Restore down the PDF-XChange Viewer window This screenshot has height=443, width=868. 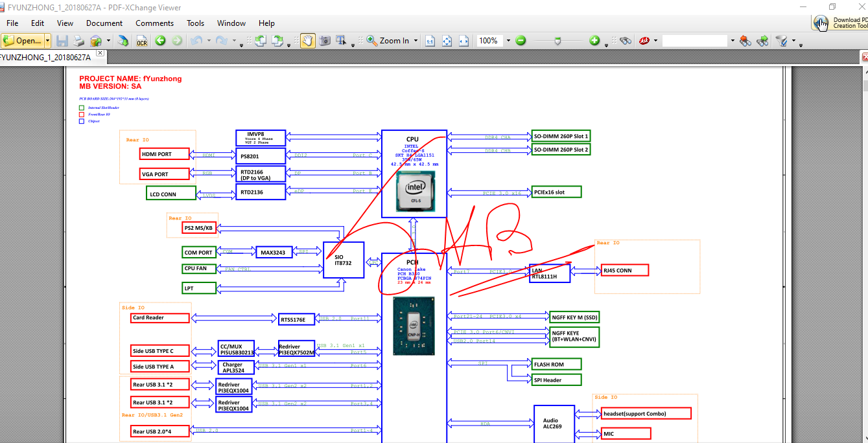[x=833, y=7]
